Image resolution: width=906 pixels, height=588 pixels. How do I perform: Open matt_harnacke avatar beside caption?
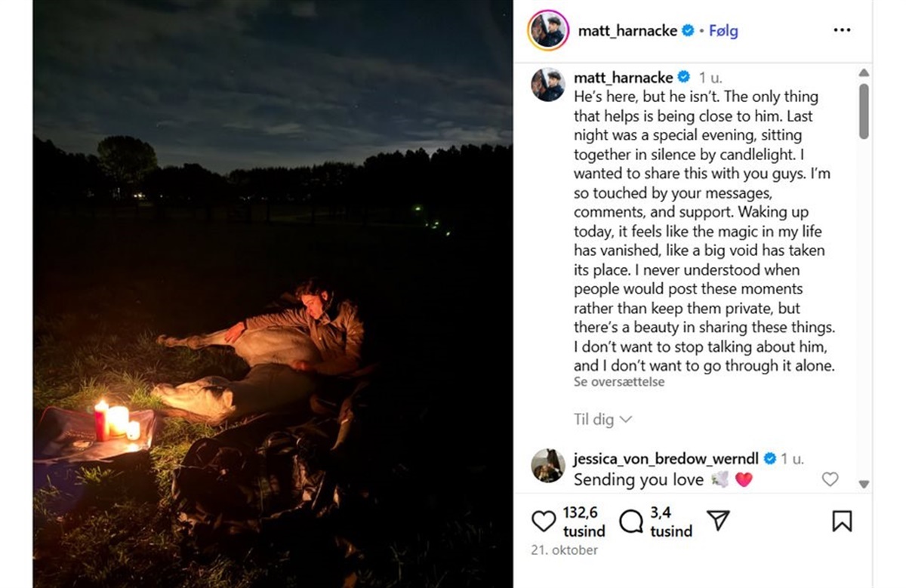[x=548, y=85]
